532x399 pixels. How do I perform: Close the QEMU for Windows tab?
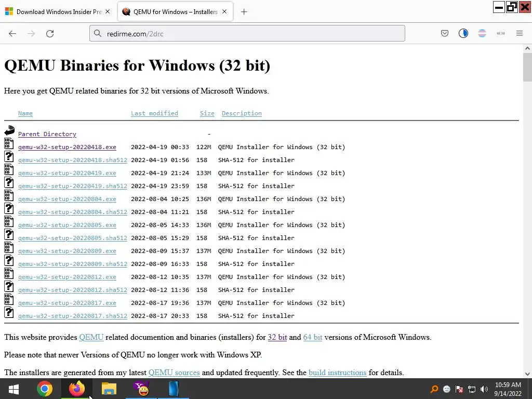[224, 11]
